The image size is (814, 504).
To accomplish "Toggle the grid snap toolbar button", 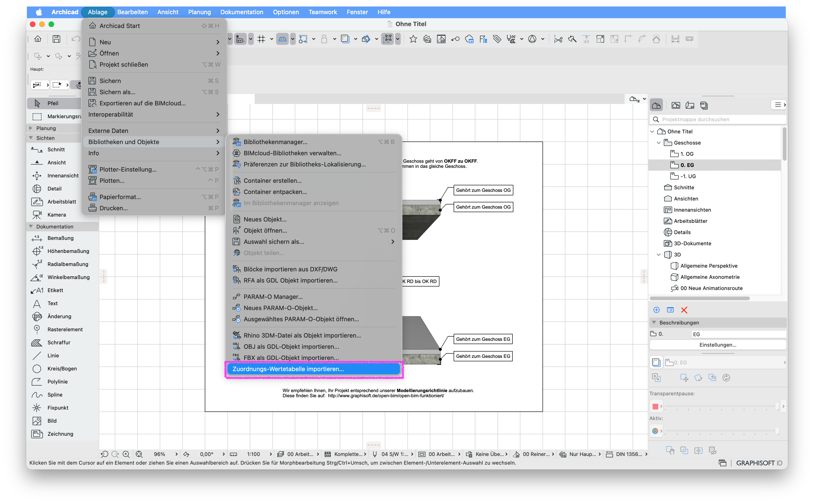I will pos(261,39).
